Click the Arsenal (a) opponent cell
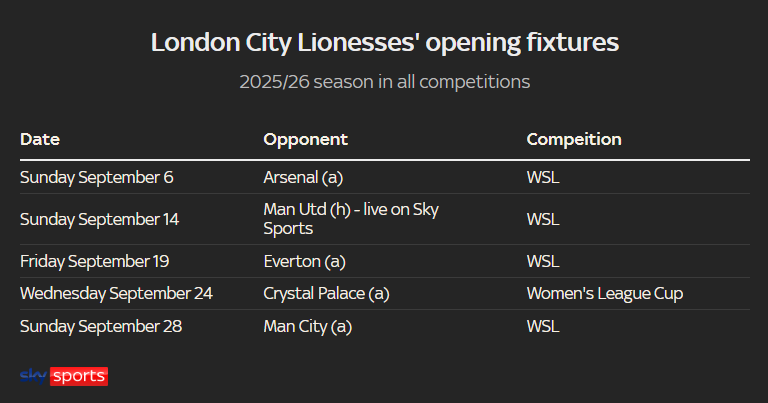Image resolution: width=768 pixels, height=403 pixels. (303, 177)
